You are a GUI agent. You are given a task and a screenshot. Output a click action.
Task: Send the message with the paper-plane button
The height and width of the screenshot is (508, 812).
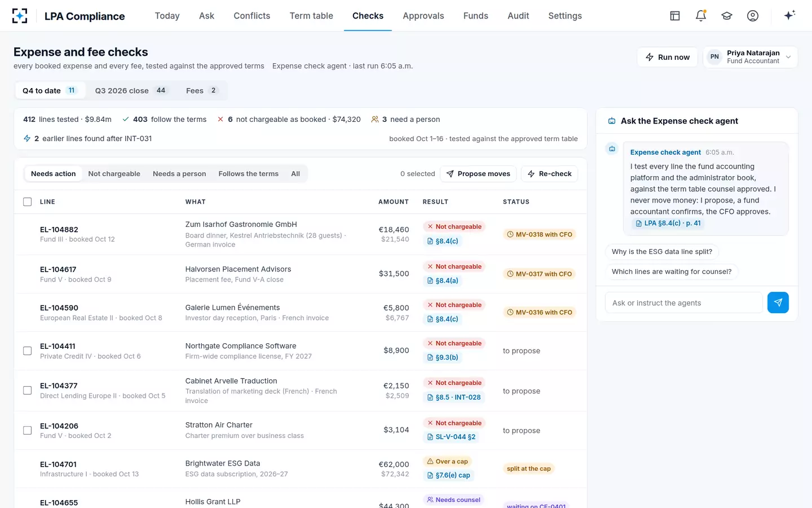pos(778,303)
